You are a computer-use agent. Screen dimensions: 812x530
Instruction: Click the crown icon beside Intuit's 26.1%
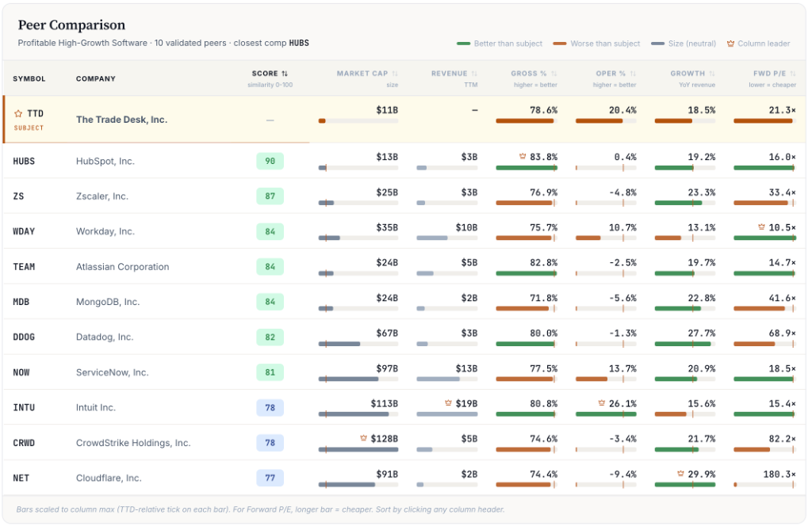pos(601,402)
